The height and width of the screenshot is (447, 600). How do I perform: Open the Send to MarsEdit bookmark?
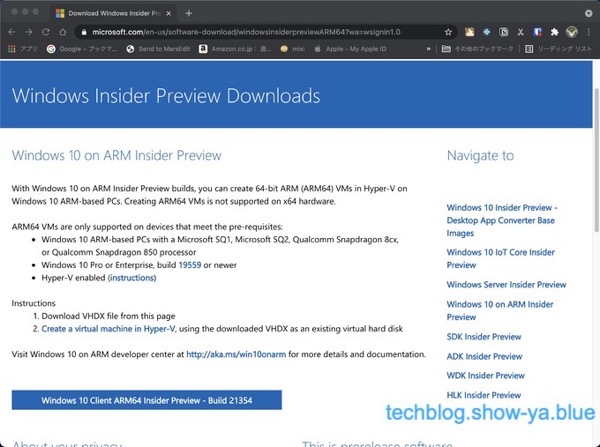[159, 48]
